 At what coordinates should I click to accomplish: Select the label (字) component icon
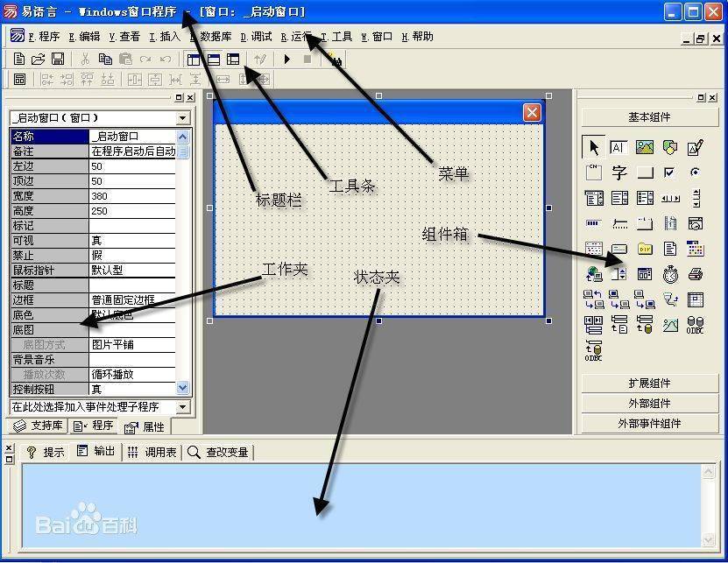tap(618, 172)
